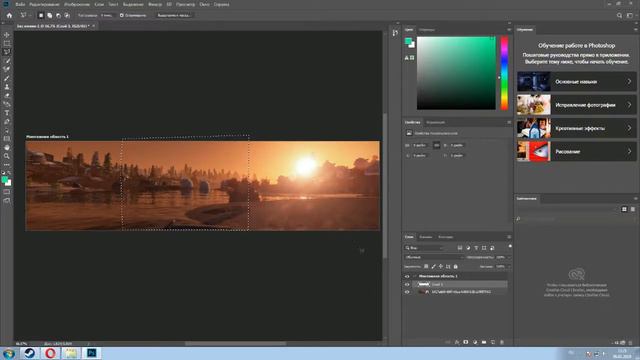Open the layer blend mode dropdown
Viewport: 640px width, 360px height.
click(433, 257)
